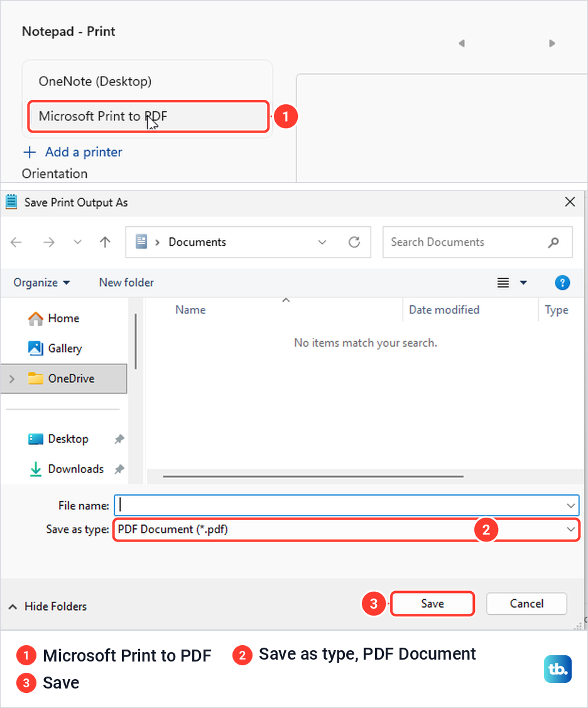Screen dimensions: 588x708
Task: Click the Home house icon
Action: coord(36,319)
